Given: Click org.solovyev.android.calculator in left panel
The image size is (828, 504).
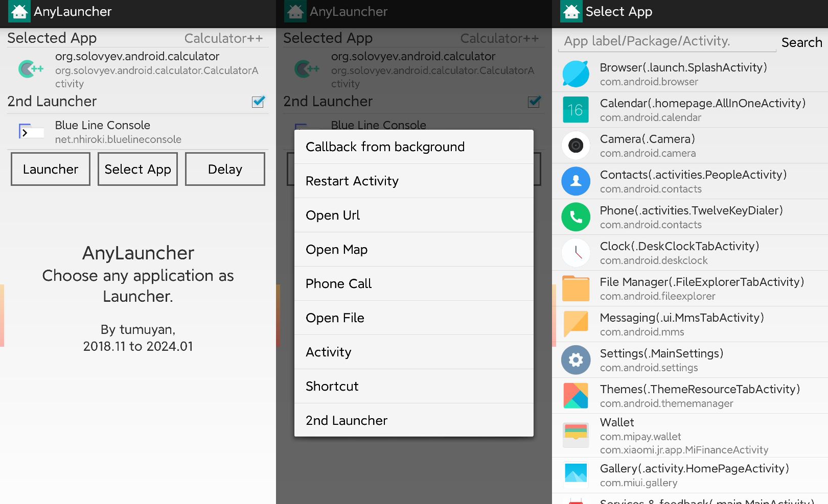Looking at the screenshot, I should 137,56.
